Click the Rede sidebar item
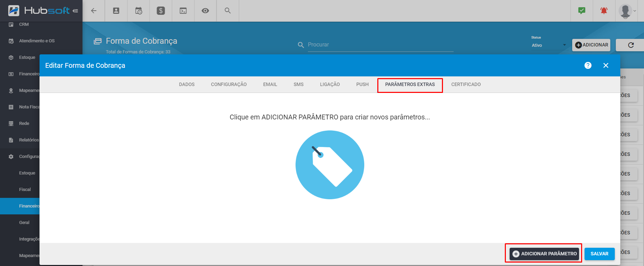The image size is (644, 266). [24, 124]
